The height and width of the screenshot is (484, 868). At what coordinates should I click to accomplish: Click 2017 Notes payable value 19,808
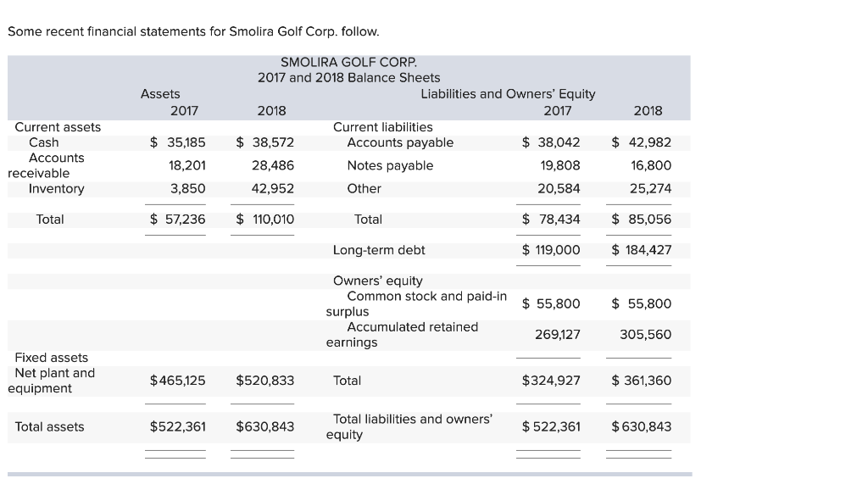pos(560,165)
